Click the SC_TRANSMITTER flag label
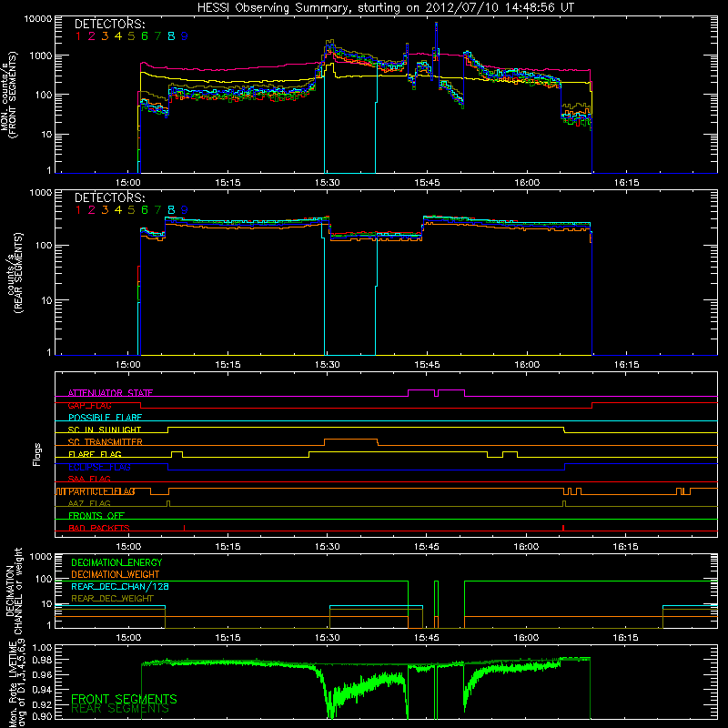 point(106,441)
